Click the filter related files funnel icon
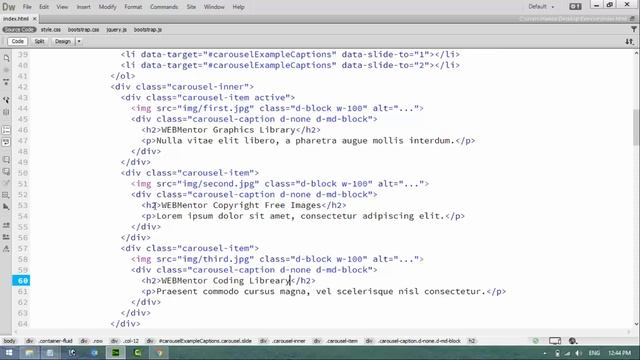The width and height of the screenshot is (640, 360). 633,29
